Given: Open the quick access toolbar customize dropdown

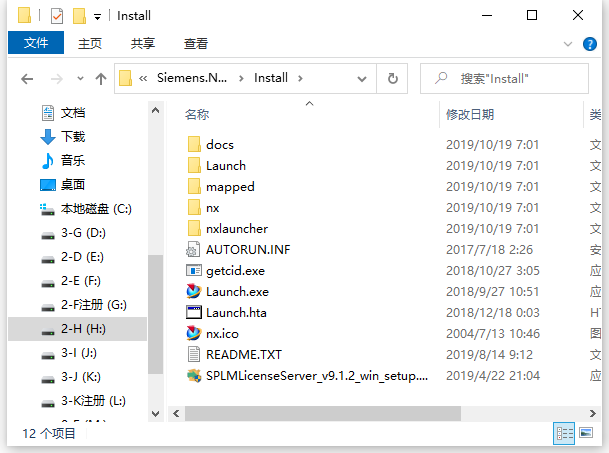Looking at the screenshot, I should [x=97, y=17].
